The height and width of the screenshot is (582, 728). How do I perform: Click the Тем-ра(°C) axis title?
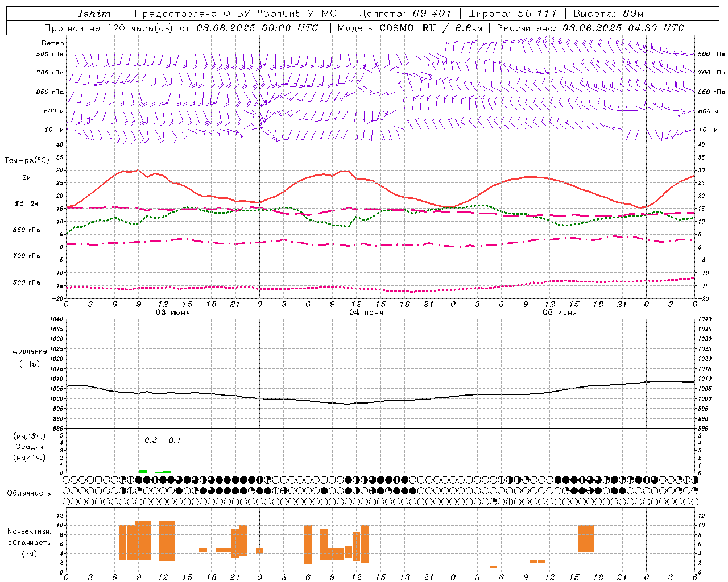point(27,161)
